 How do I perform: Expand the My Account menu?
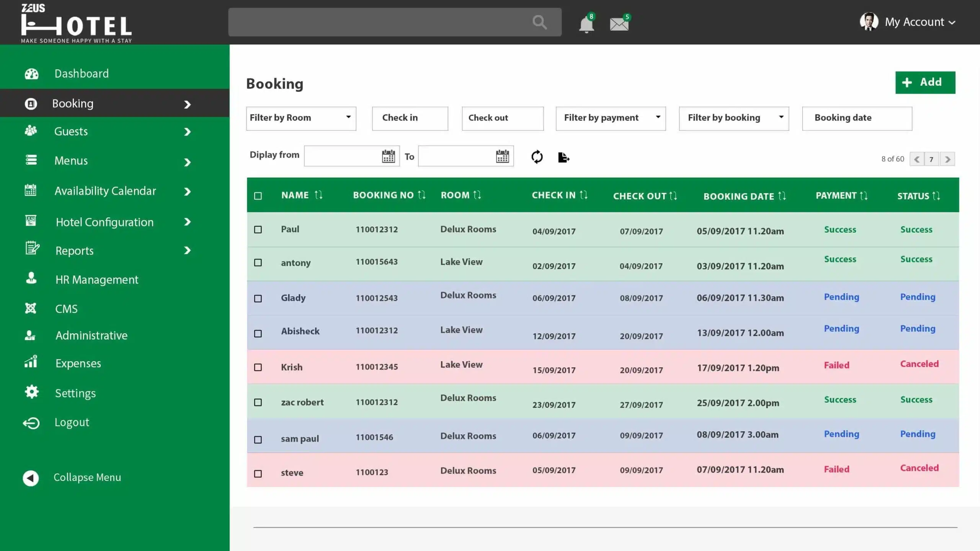click(919, 22)
